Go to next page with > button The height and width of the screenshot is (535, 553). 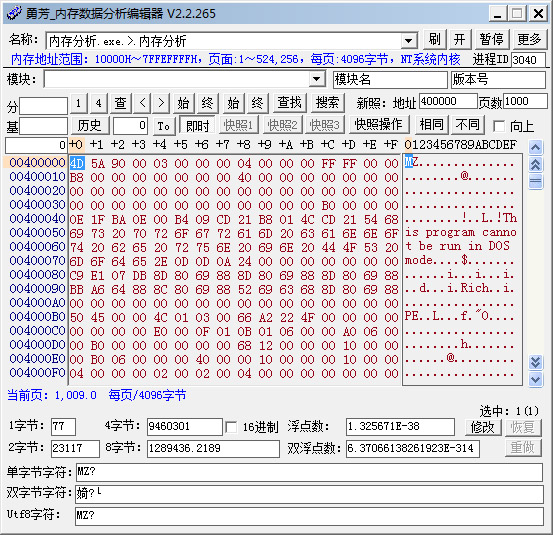[x=161, y=103]
